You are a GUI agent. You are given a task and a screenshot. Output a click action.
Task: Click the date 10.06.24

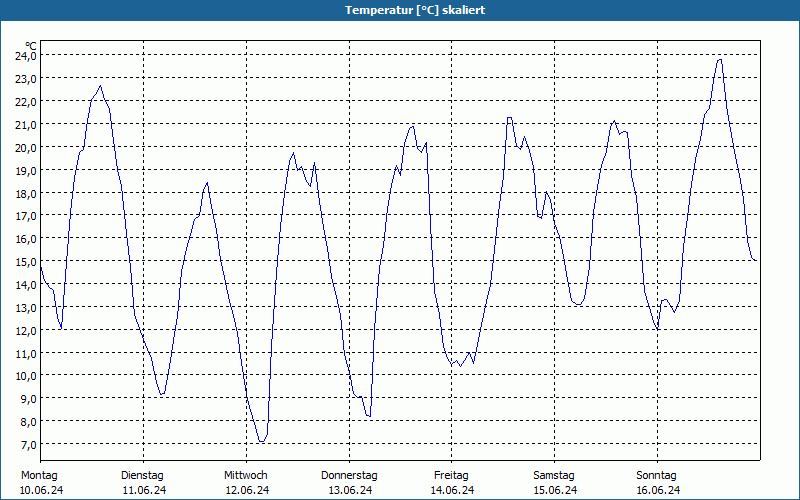click(41, 490)
